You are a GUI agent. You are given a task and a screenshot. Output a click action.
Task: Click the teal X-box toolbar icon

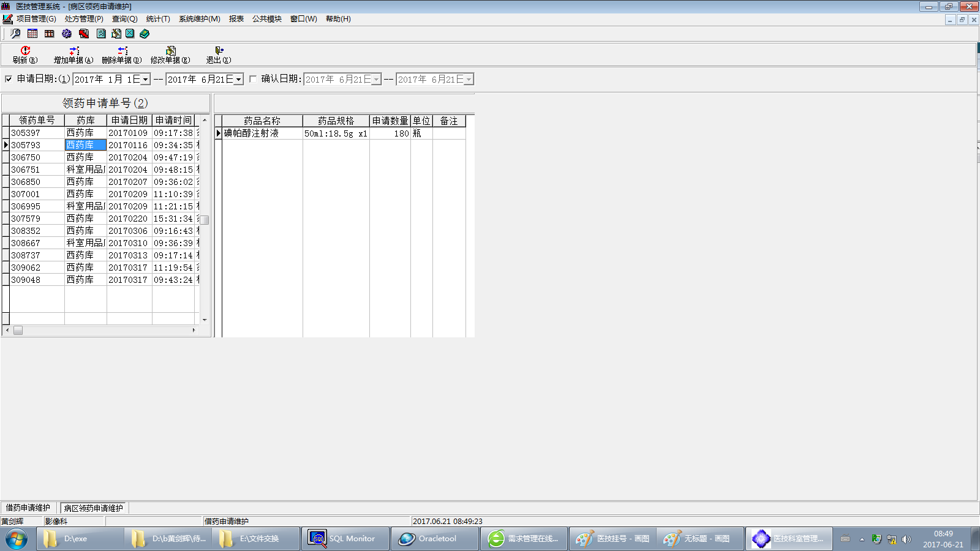pos(130,34)
